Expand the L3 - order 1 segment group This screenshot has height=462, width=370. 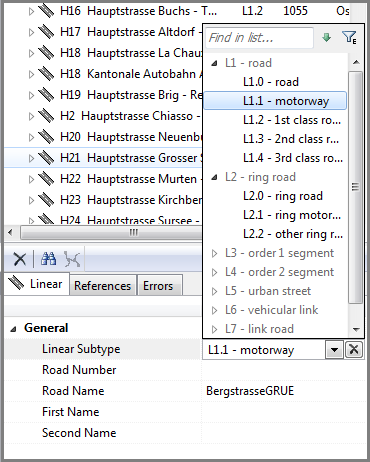(x=214, y=253)
